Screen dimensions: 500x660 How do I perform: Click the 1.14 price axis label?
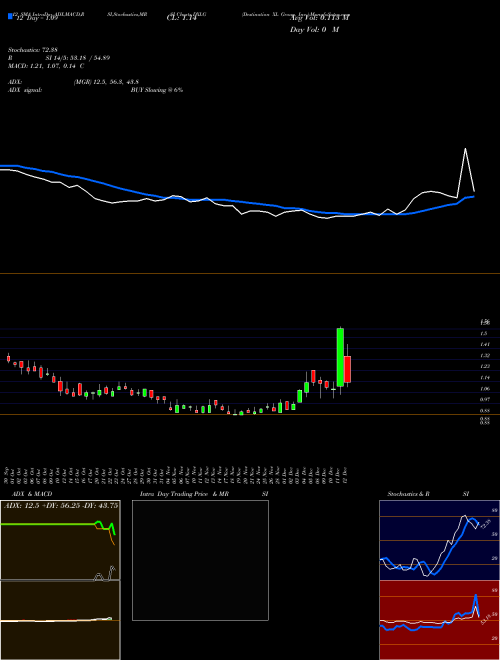pos(484,378)
